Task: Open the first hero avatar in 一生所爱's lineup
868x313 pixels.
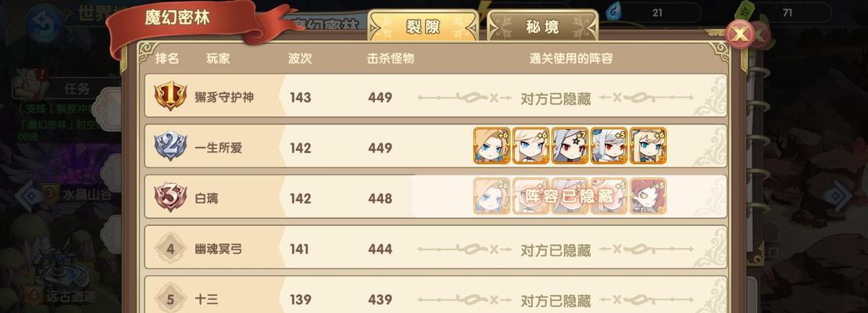Action: (x=491, y=146)
